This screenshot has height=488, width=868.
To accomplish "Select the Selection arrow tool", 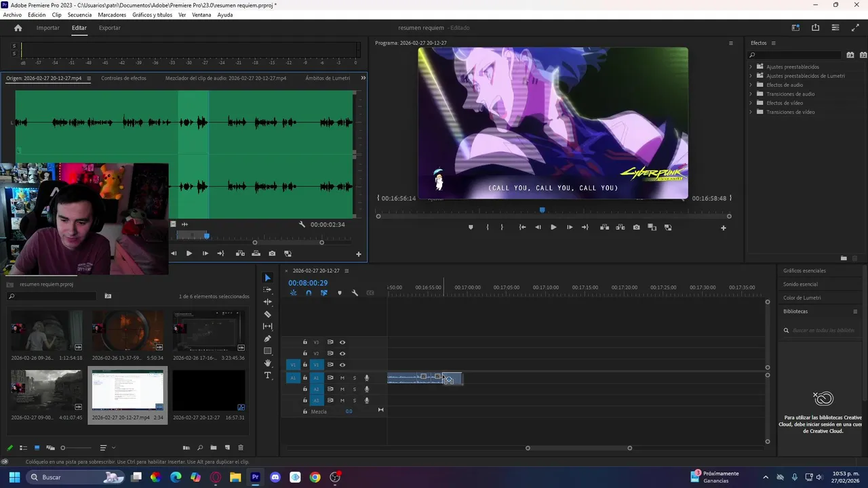I will 267,278.
